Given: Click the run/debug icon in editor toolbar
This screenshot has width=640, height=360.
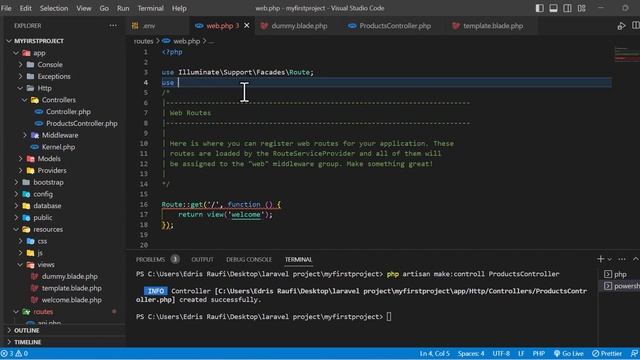Looking at the screenshot, I should tap(621, 26).
